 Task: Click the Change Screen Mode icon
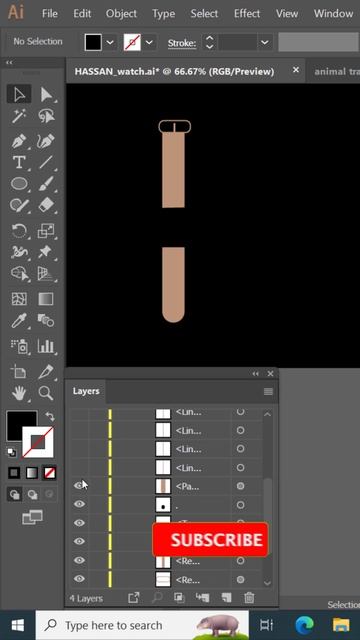pyautogui.click(x=32, y=517)
